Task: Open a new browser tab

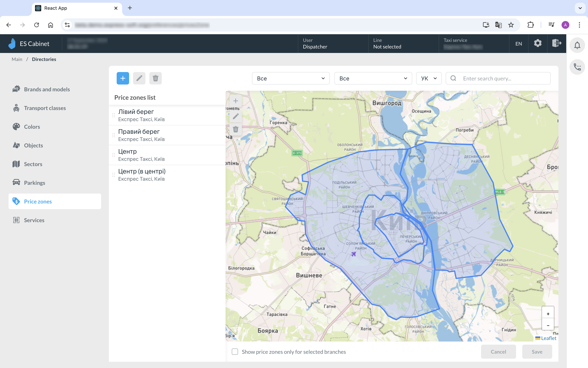Action: pos(130,8)
